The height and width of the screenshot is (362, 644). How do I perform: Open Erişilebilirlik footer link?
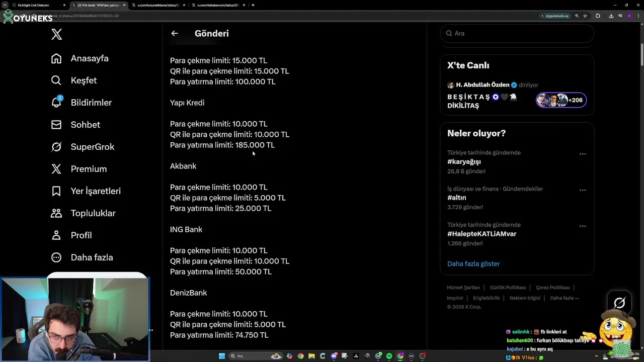pyautogui.click(x=487, y=298)
